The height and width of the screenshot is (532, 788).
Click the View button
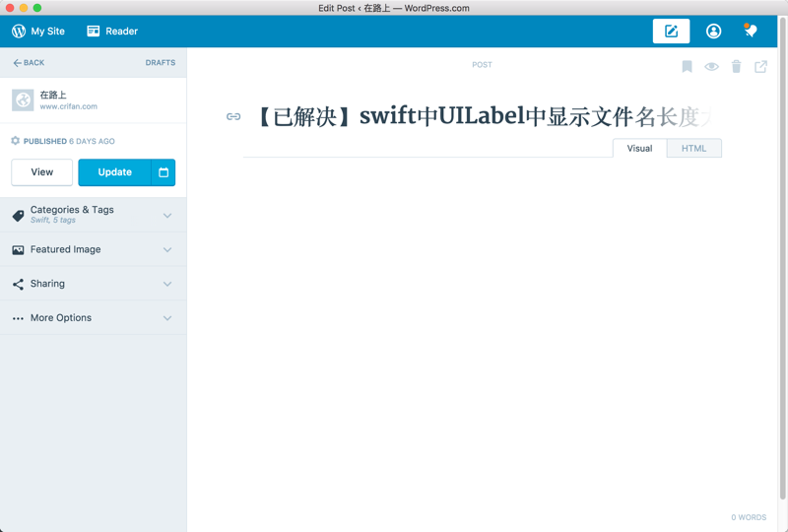point(42,172)
